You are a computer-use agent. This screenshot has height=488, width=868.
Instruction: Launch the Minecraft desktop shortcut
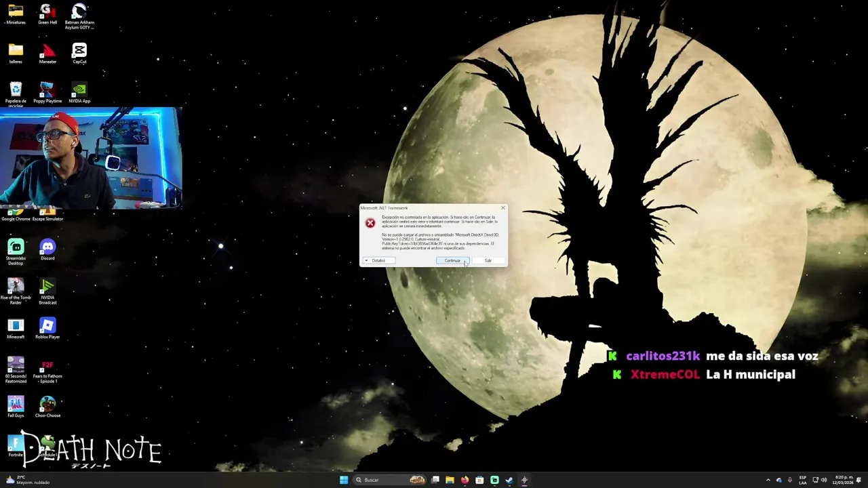(x=16, y=329)
